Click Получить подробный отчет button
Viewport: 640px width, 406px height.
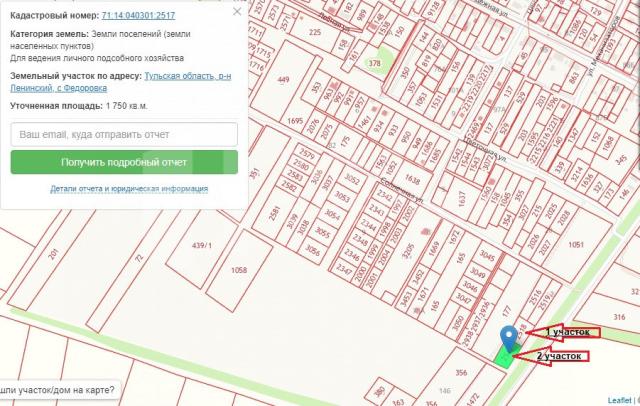coord(124,162)
